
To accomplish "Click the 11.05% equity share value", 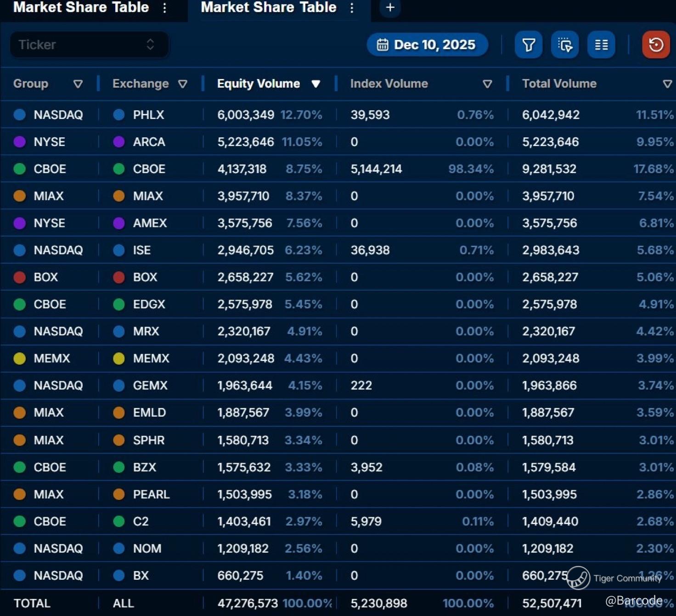I will pos(302,142).
